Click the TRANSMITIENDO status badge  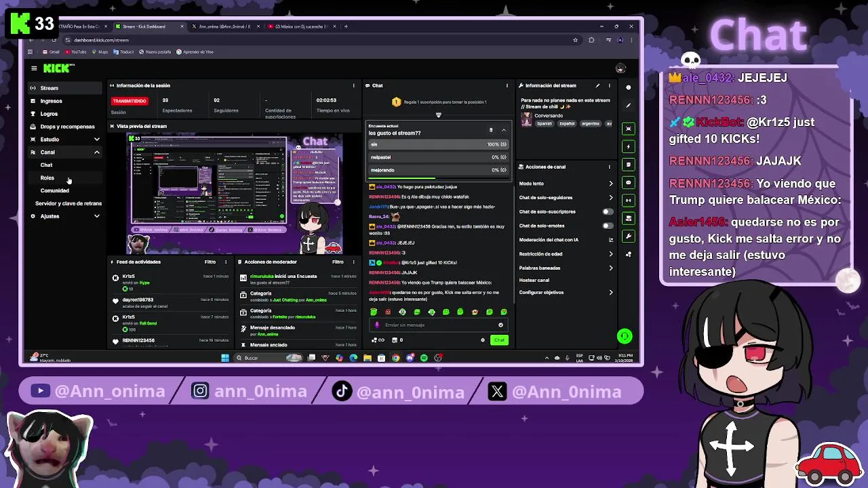click(x=129, y=101)
